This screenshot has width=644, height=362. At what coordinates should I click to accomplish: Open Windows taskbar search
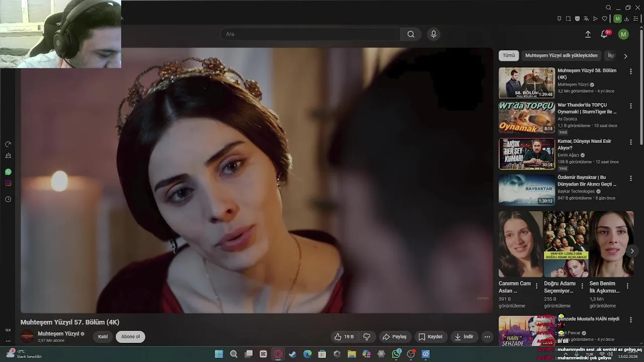[x=233, y=354]
